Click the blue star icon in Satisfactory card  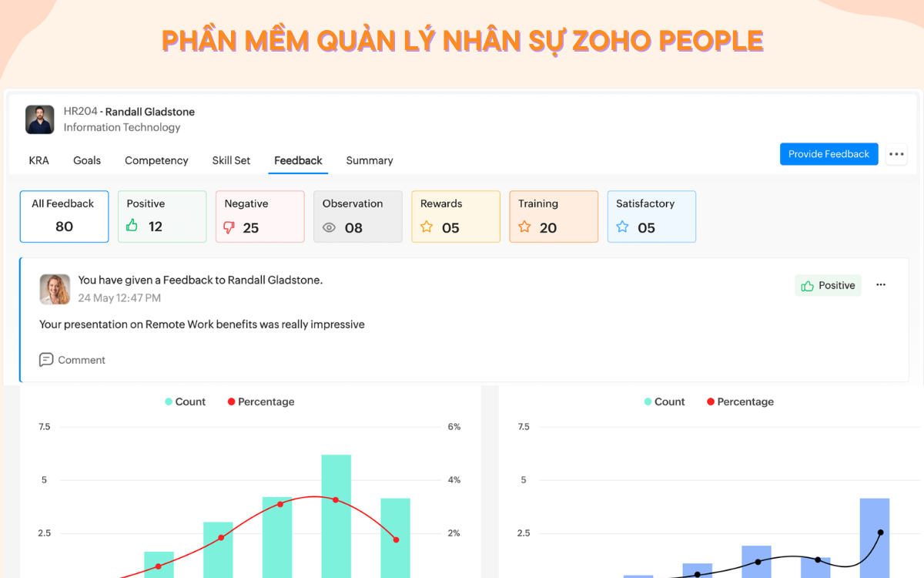(x=622, y=227)
